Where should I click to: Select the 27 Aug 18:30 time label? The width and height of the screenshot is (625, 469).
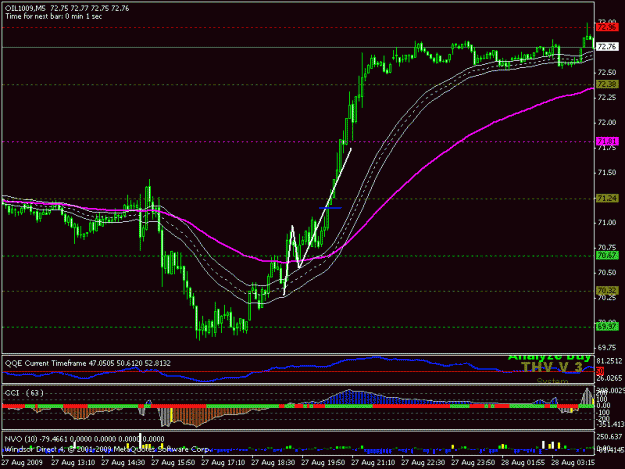click(x=273, y=463)
